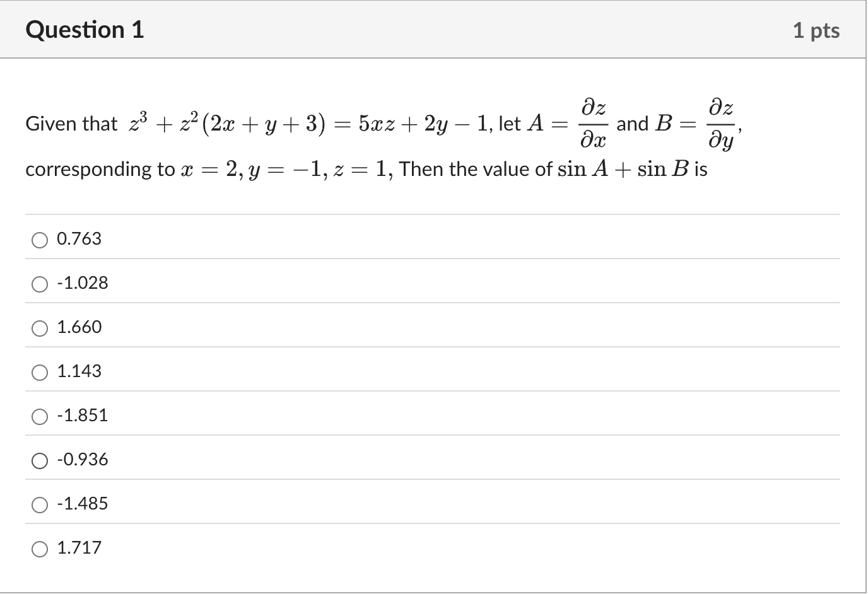Click the equation z³ + z²(2x + y + 3)
The height and width of the screenshot is (594, 868).
coord(227,122)
